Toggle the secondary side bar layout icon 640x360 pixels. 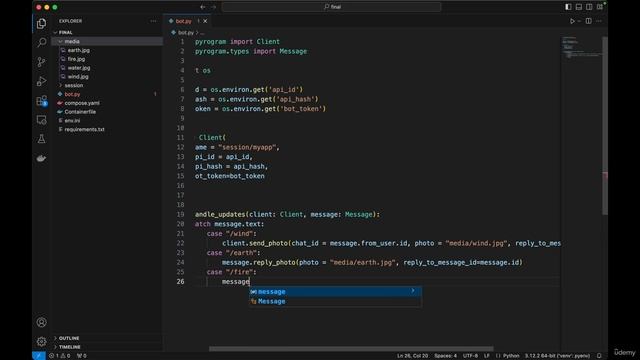pyautogui.click(x=589, y=7)
